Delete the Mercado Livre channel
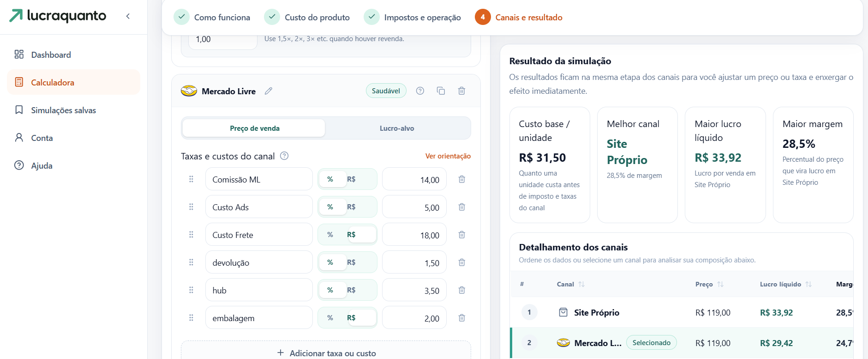Screen dimensions: 868x359 461,91
